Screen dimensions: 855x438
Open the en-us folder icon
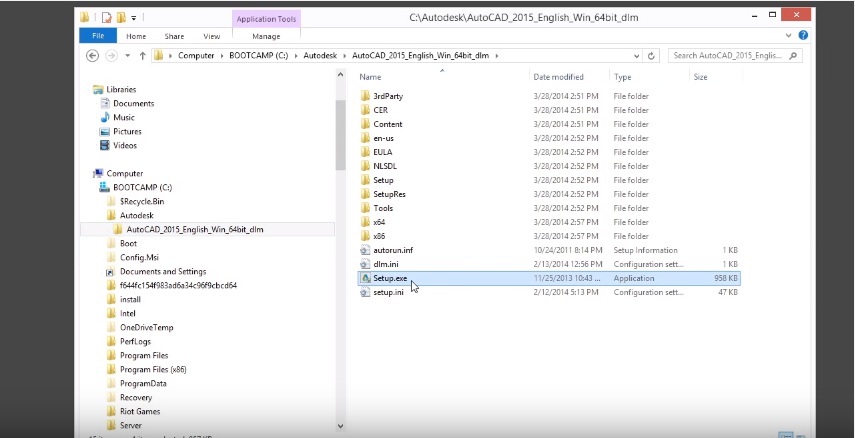pos(365,138)
